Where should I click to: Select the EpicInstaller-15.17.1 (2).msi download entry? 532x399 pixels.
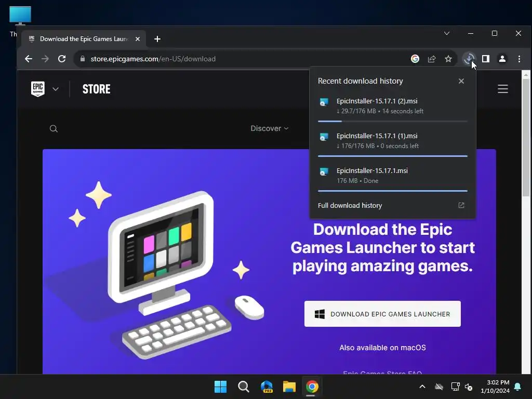point(393,106)
